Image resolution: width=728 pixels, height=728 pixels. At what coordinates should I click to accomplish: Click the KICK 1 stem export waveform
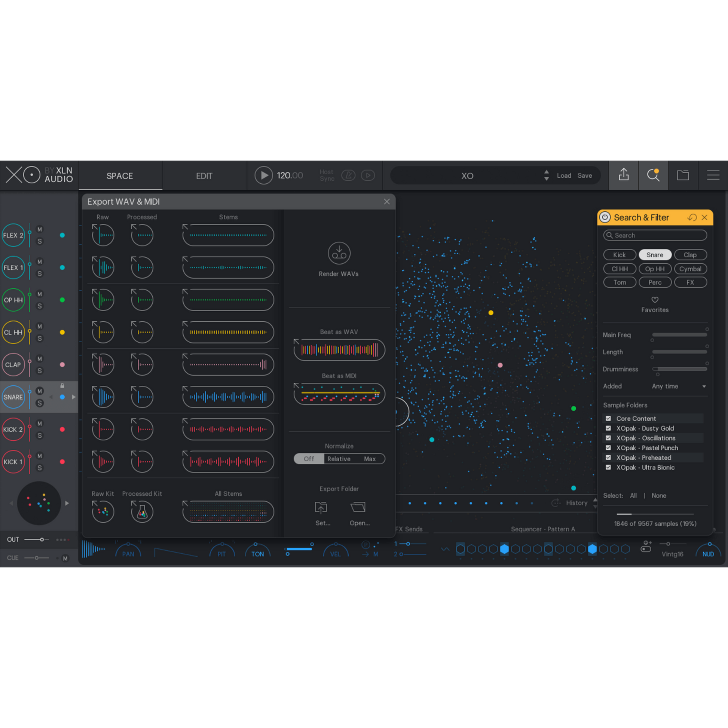pyautogui.click(x=228, y=462)
